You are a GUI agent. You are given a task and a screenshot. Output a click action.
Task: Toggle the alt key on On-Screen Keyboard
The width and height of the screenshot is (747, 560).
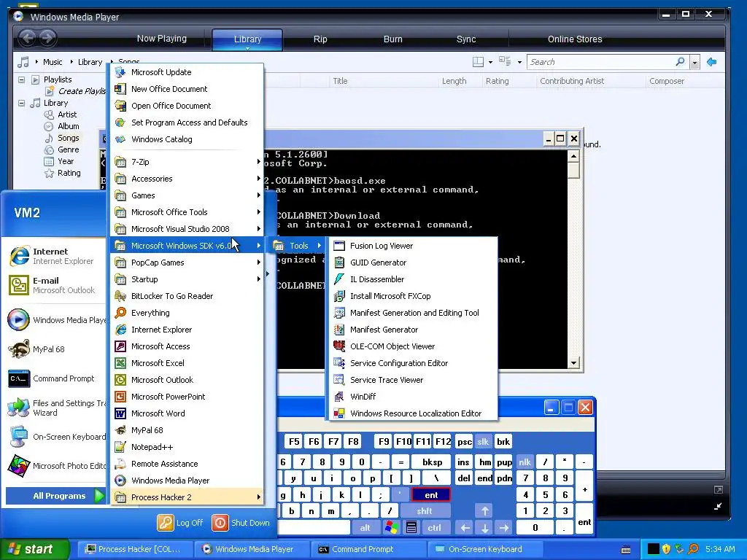(365, 528)
